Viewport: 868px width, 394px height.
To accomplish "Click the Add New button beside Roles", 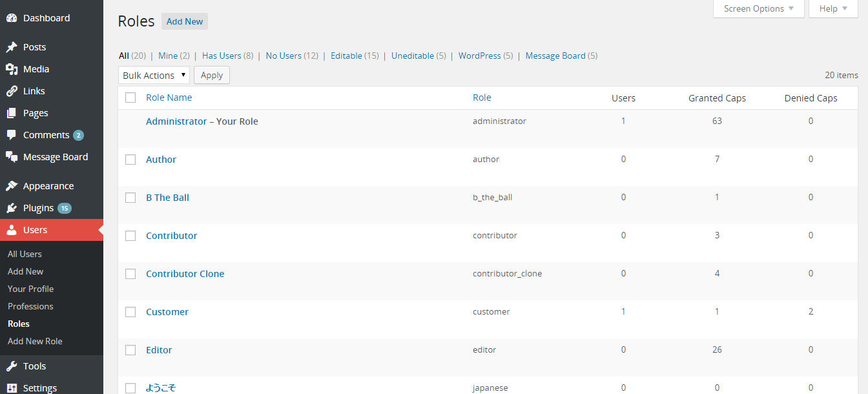I will (x=185, y=21).
